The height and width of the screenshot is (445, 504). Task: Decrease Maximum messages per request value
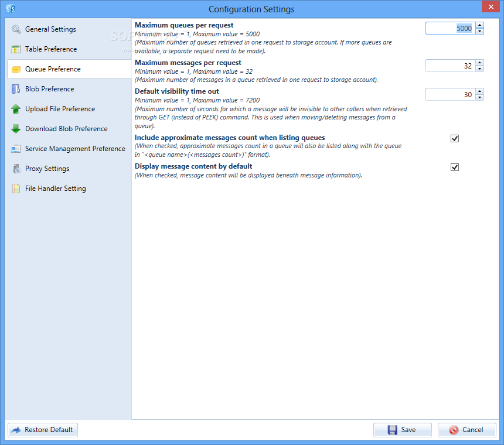pyautogui.click(x=479, y=69)
